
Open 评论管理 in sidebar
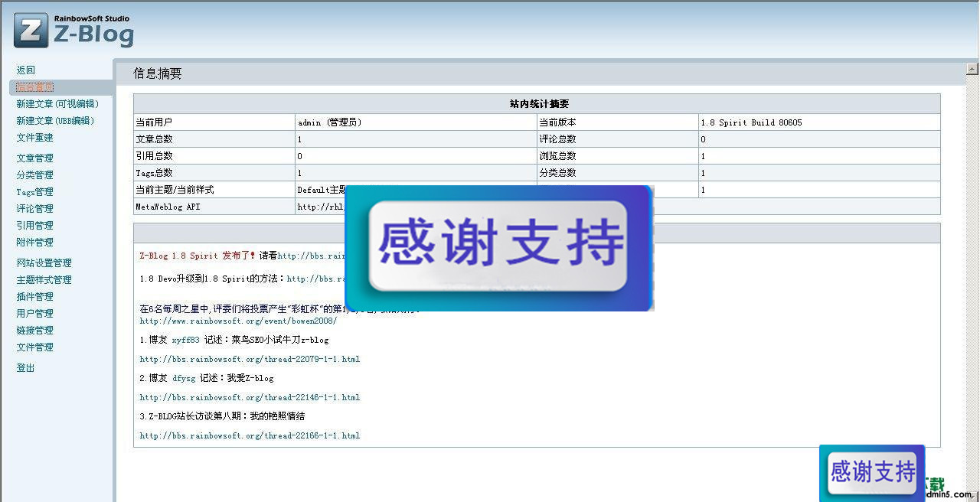click(x=35, y=209)
